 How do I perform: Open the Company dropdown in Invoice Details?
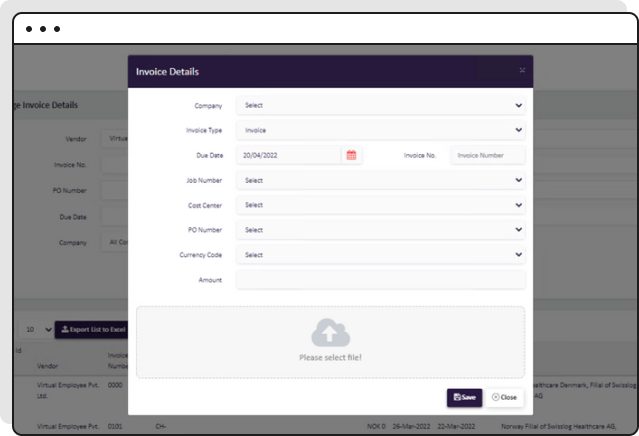(380, 105)
